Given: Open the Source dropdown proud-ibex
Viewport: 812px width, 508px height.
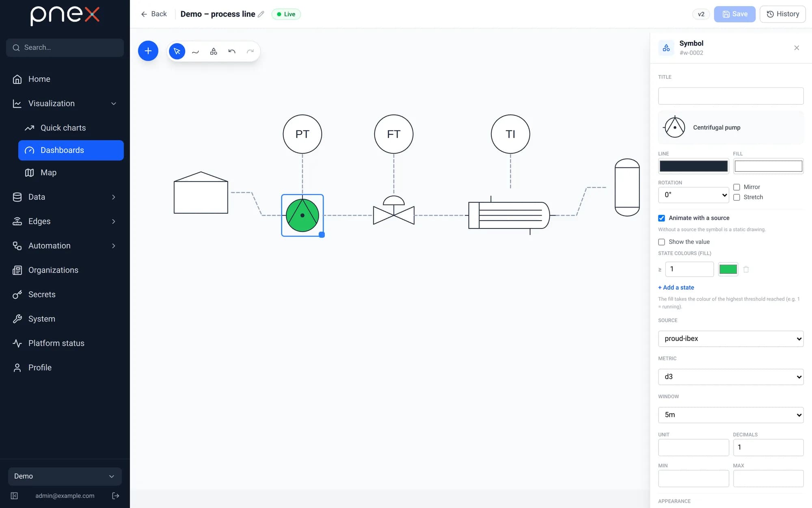Looking at the screenshot, I should [731, 339].
